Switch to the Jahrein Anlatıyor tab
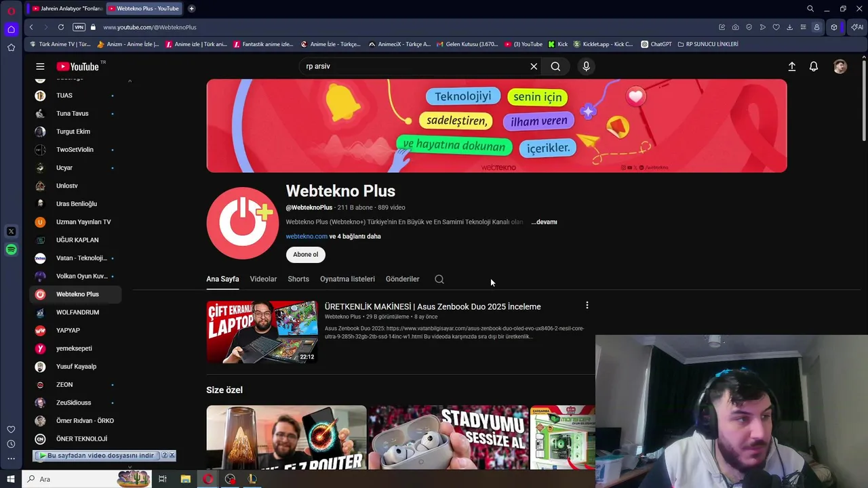 click(66, 9)
